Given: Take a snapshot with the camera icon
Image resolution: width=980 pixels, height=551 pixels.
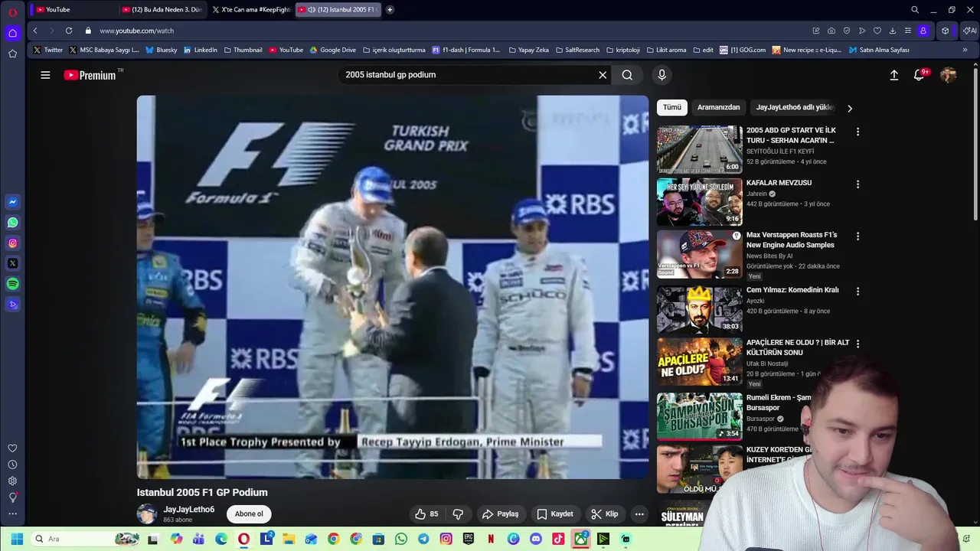Looking at the screenshot, I should [x=831, y=31].
